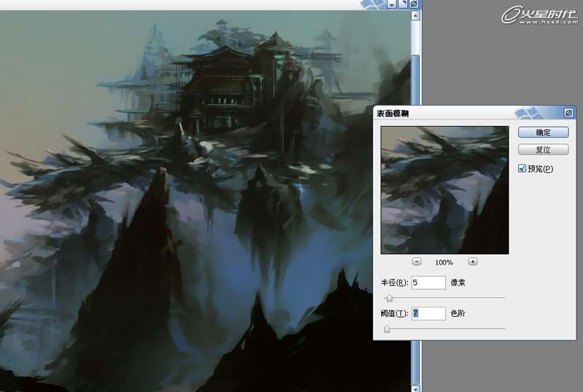Restore the document window size
Image resolution: width=583 pixels, height=392 pixels.
403,4
